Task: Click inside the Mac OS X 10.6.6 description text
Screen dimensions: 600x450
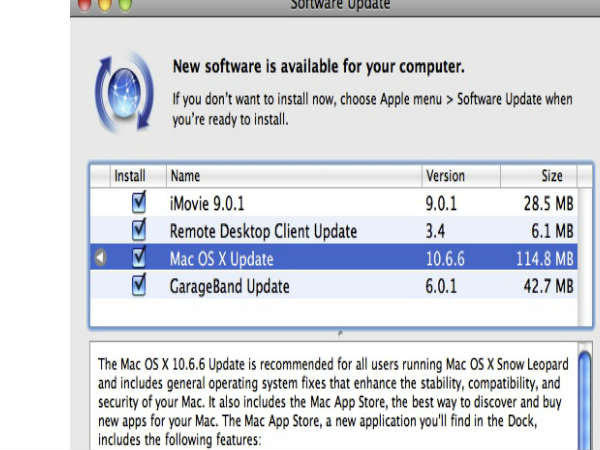Action: (330, 395)
